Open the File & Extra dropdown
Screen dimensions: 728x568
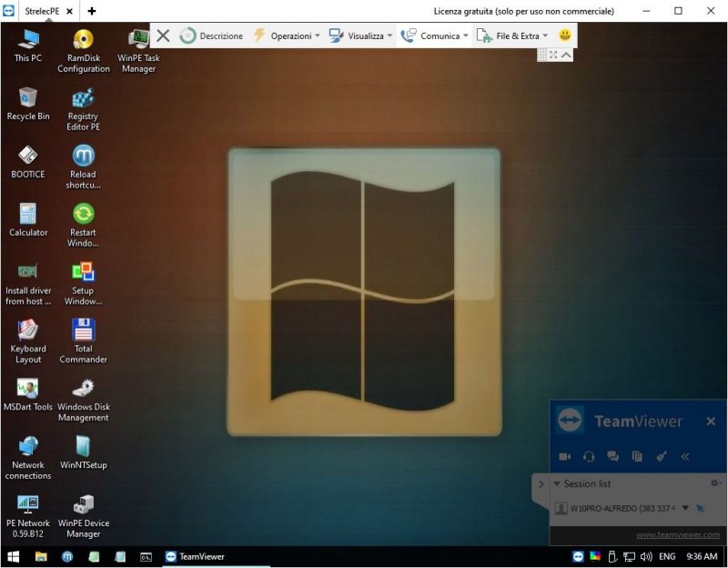(512, 35)
